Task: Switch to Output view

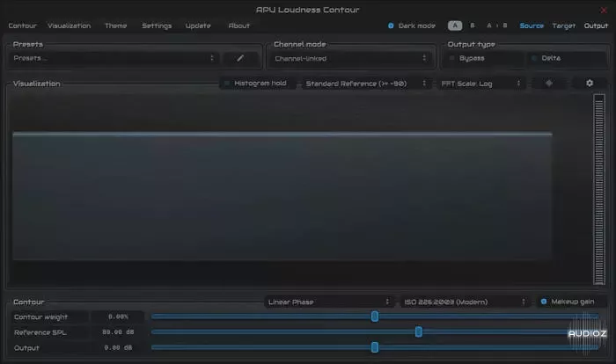Action: (x=596, y=25)
